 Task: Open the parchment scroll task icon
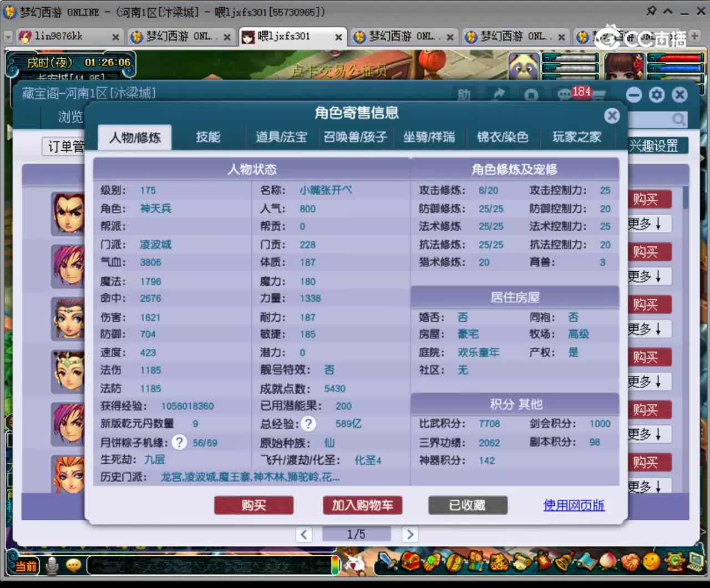point(521,561)
